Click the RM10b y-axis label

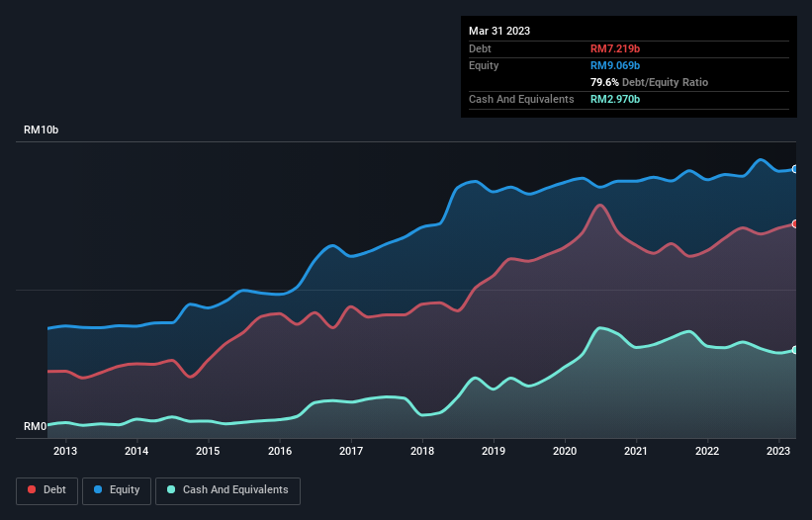41,130
